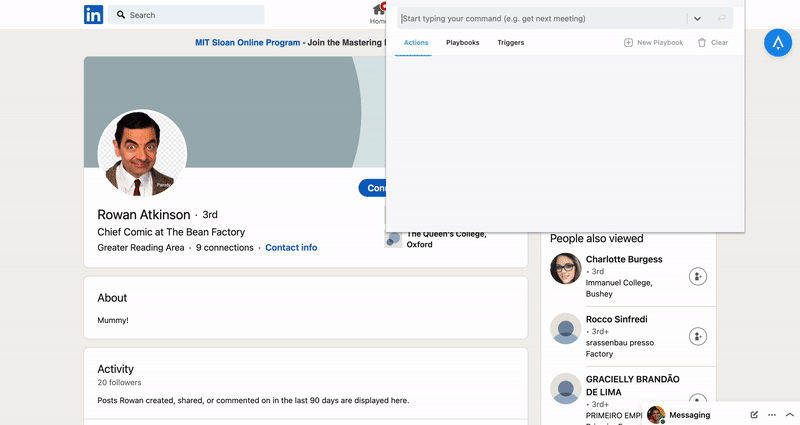Screen dimensions: 800x425
Task: Open the LinkedIn logo home link
Action: (93, 15)
